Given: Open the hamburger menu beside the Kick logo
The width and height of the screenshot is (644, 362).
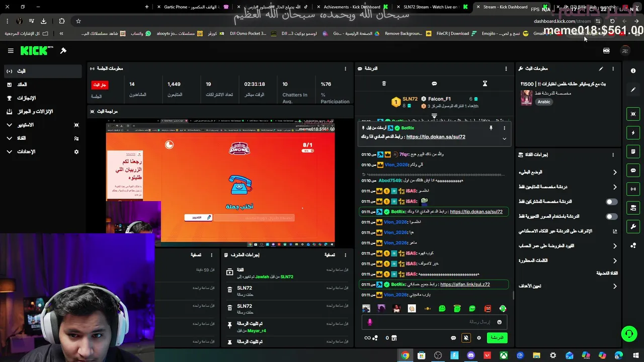Looking at the screenshot, I should point(11,51).
